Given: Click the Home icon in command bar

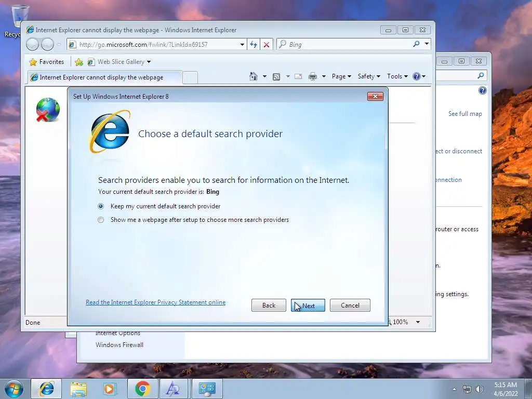Looking at the screenshot, I should 254,76.
